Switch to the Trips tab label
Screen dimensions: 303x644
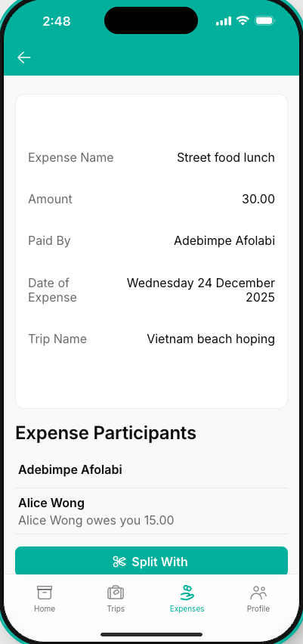pos(116,608)
